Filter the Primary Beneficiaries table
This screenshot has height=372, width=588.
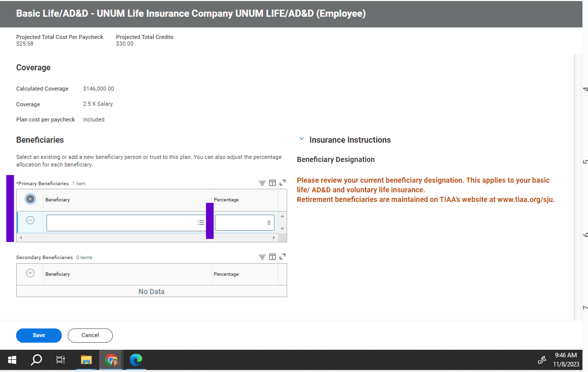(262, 183)
